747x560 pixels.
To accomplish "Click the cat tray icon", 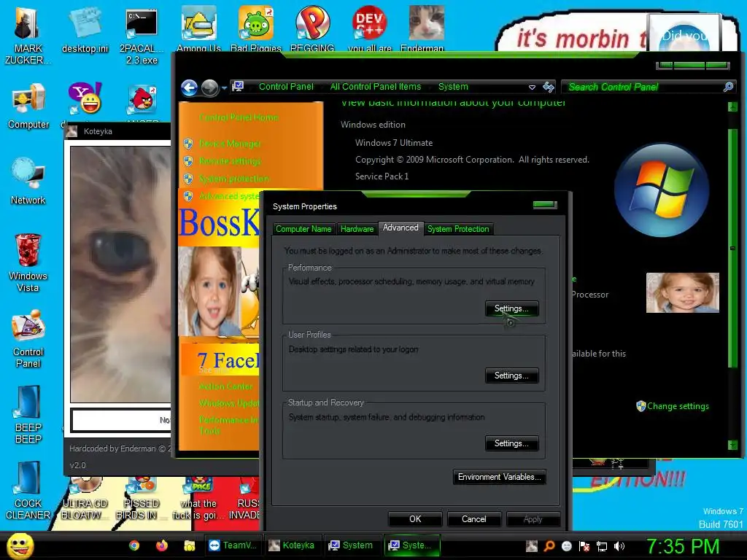I will [532, 546].
